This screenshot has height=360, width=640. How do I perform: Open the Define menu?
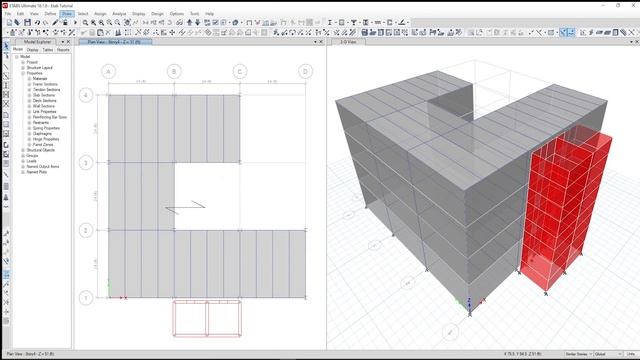click(x=50, y=14)
